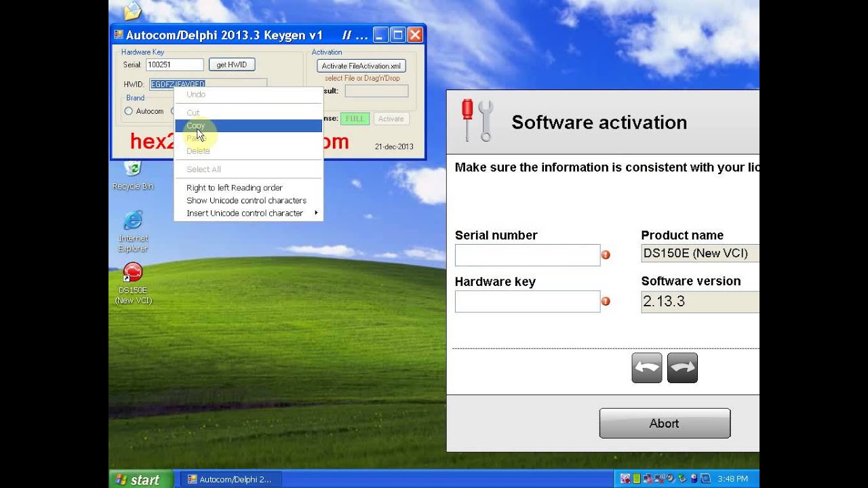Click the forward arrow in Software activation
This screenshot has width=868, height=488.
682,368
